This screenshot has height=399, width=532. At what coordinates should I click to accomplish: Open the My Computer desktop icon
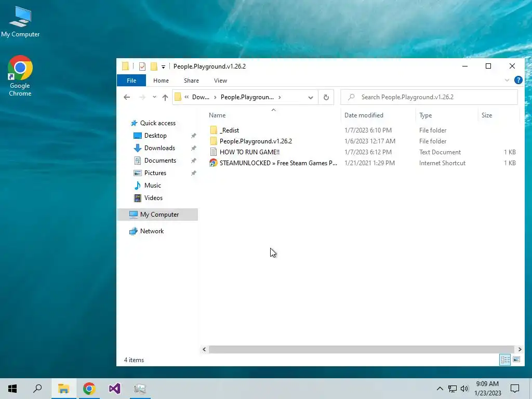tap(20, 22)
